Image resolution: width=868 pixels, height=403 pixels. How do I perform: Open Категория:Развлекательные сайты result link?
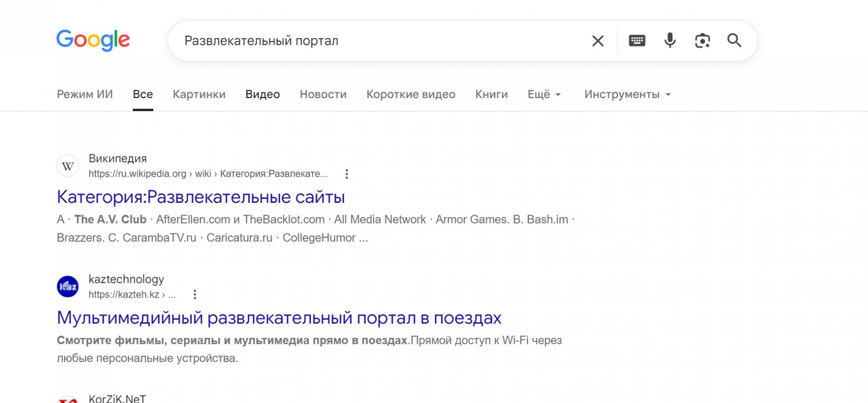(x=201, y=197)
